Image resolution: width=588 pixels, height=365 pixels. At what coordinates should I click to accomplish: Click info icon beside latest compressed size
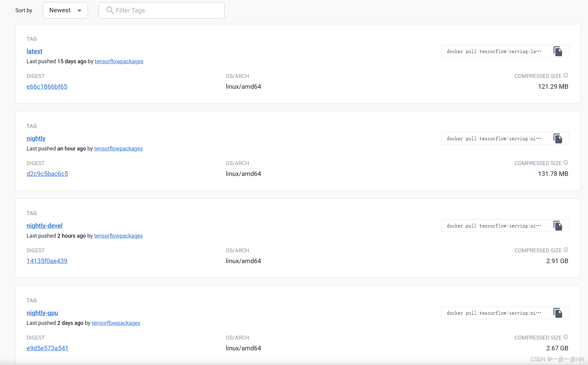[566, 76]
